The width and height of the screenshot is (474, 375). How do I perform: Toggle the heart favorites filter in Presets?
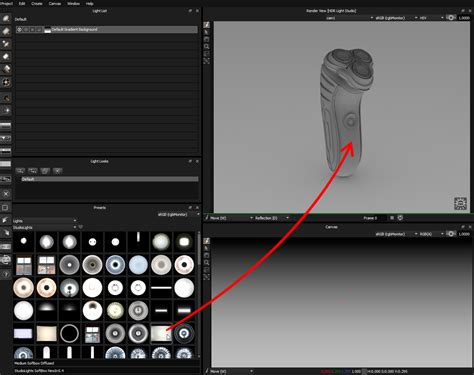tap(81, 227)
